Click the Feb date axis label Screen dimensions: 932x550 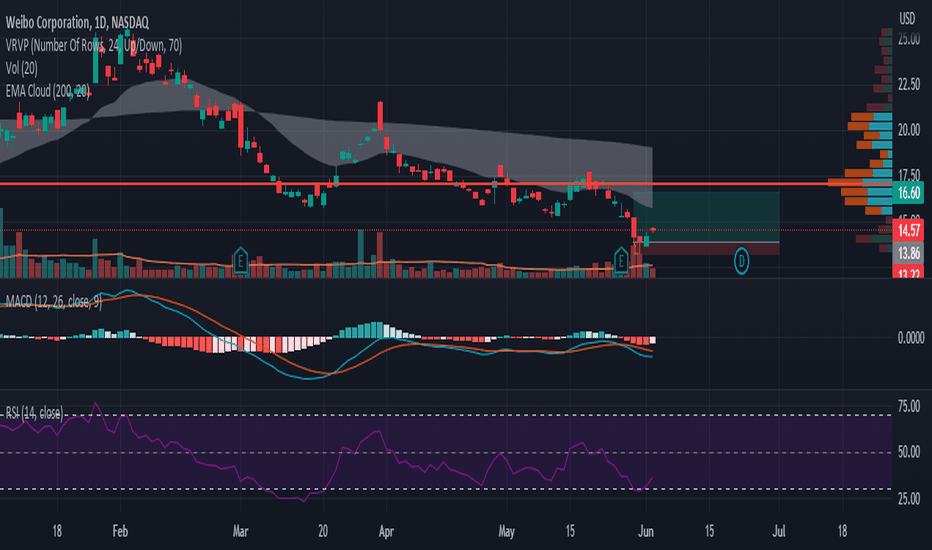(x=120, y=531)
